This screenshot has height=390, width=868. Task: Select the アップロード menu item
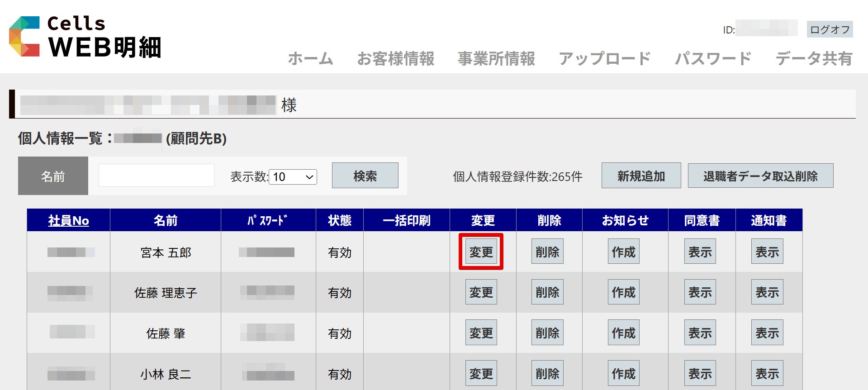605,59
